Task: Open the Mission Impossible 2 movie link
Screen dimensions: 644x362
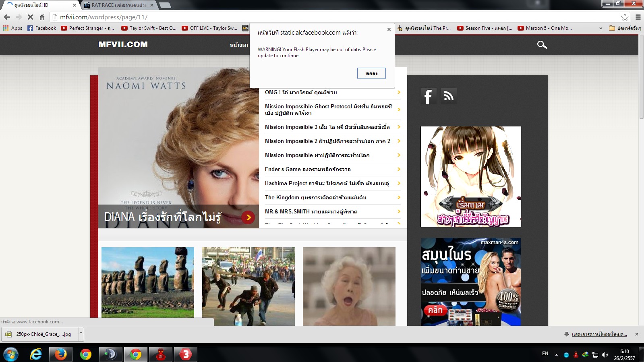Action: (327, 141)
